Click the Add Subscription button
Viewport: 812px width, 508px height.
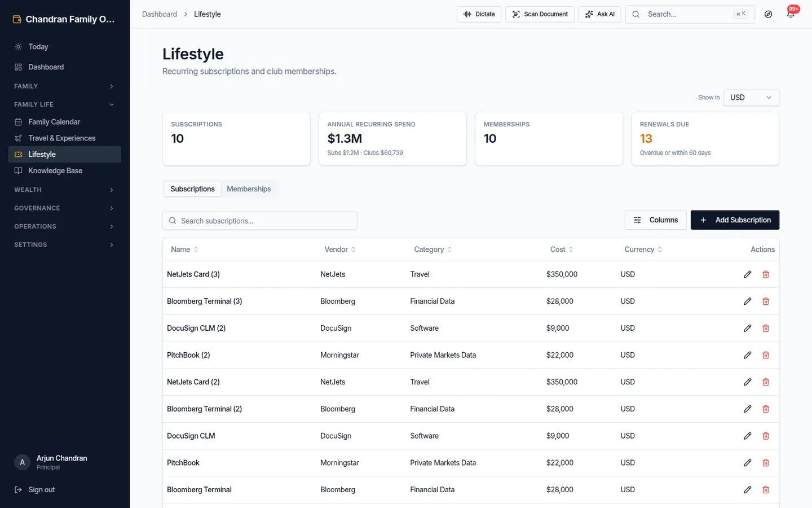[x=735, y=220]
